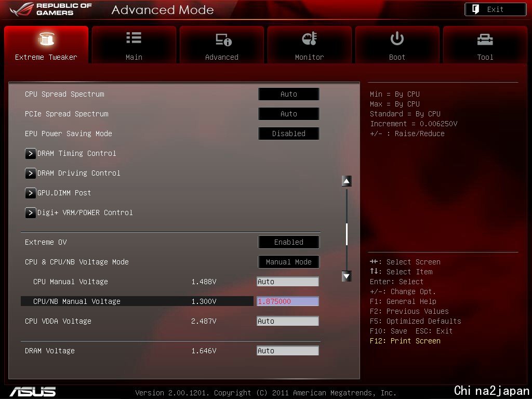Click the Exit button
The image size is (532, 399).
tap(495, 9)
